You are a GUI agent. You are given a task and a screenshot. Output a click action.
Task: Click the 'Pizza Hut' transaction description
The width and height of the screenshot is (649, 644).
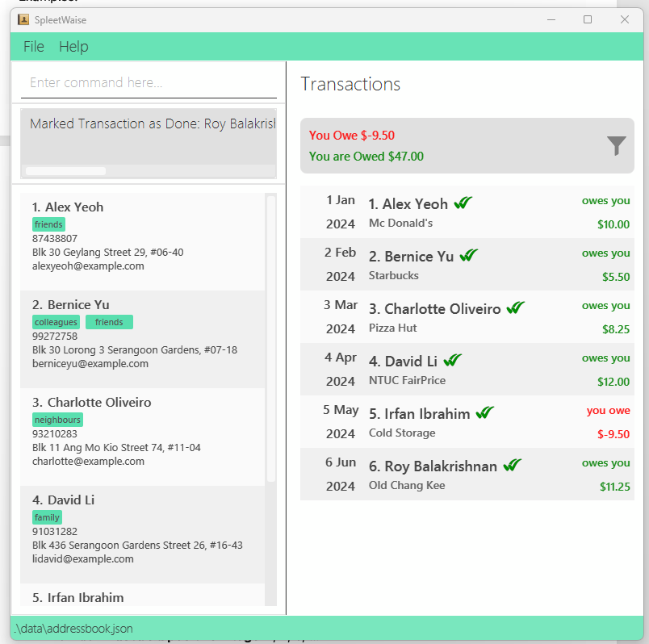393,328
